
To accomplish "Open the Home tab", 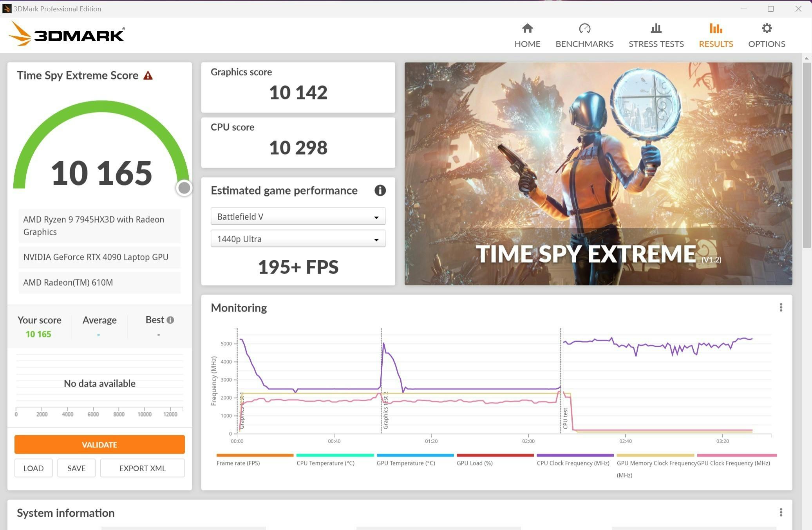I will 527,36.
